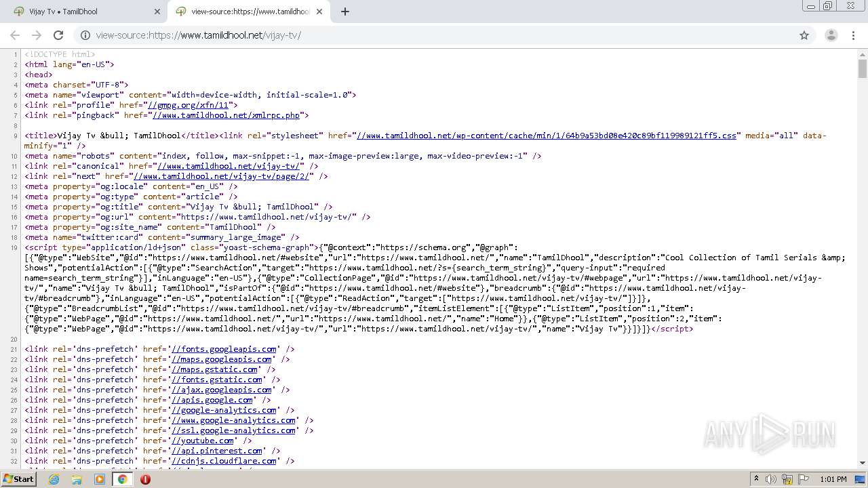868x488 pixels.
Task: Bookmark this page with the star icon
Action: (804, 35)
